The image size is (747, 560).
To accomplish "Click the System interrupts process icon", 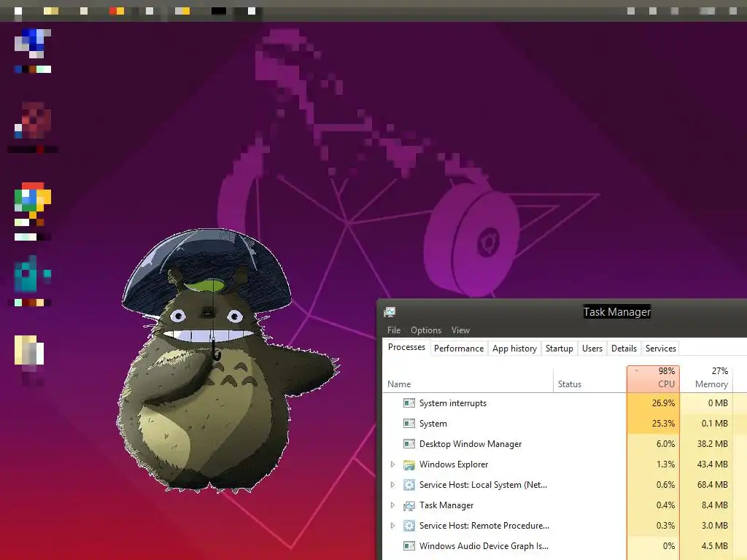I will click(x=409, y=402).
